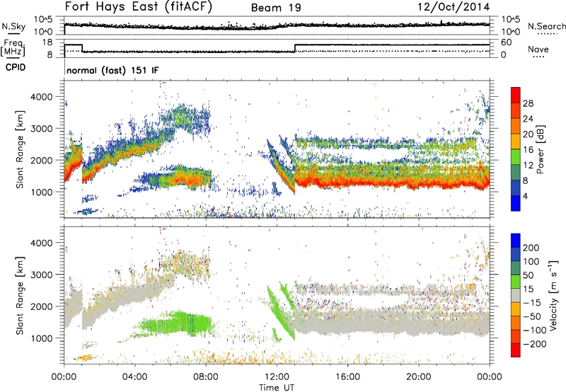
Task: Select the 'normal (fast) 151 IF' text
Action: pyautogui.click(x=112, y=70)
